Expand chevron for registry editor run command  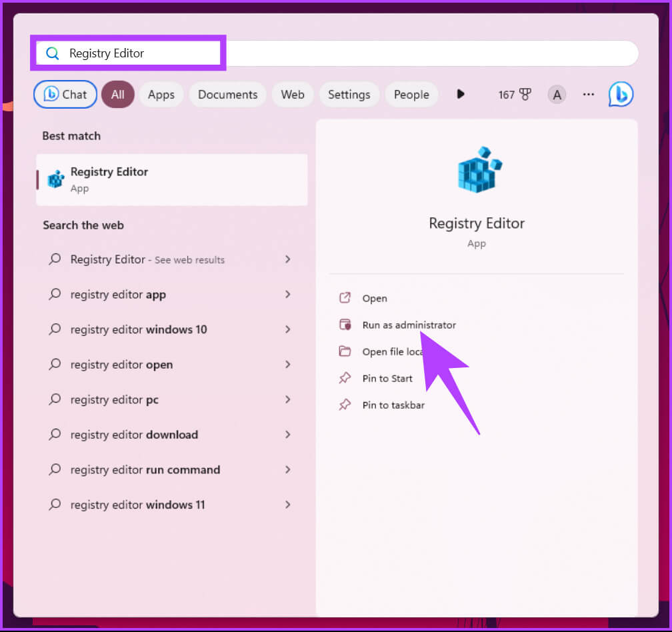[287, 469]
